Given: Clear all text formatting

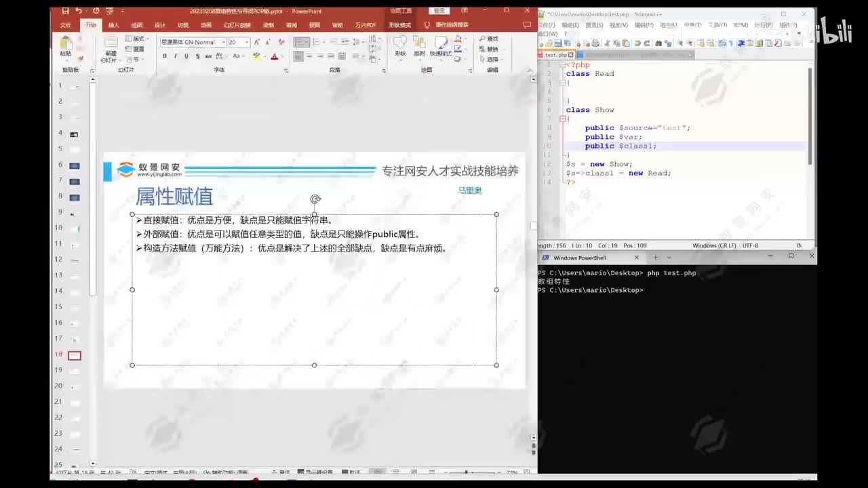Looking at the screenshot, I should (x=280, y=42).
